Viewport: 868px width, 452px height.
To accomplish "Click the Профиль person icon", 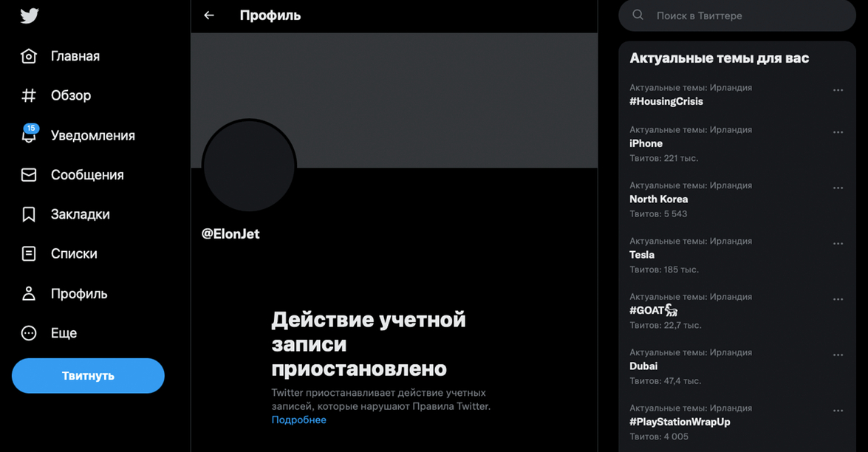I will pos(29,293).
